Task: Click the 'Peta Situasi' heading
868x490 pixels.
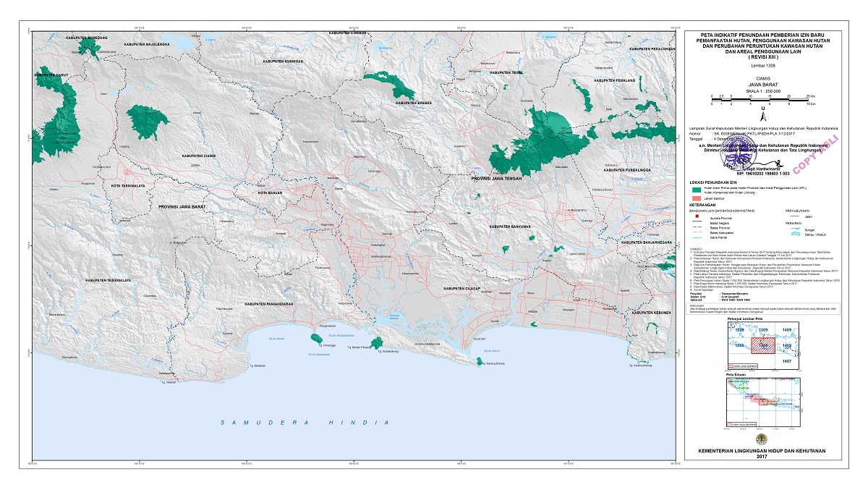Action: (736, 374)
